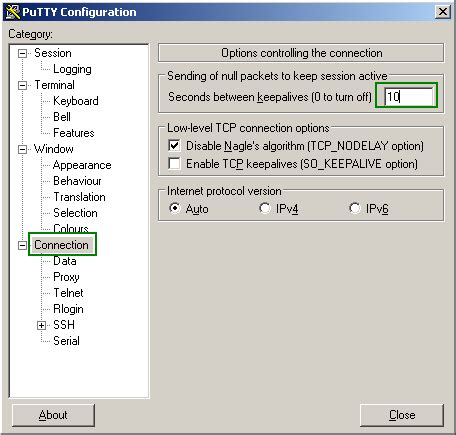Close the PuTTY Configuration window

coord(443,12)
